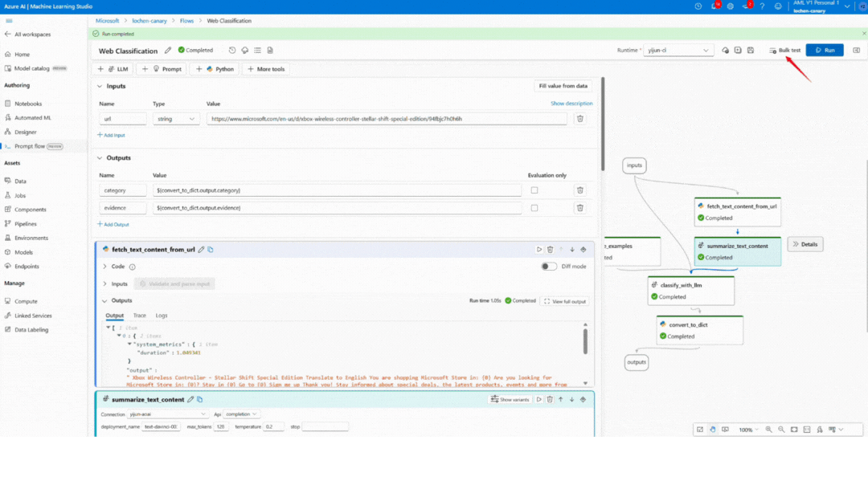Viewport: 868px width, 485px height.
Task: Collapse the Outputs section of the flow
Action: pos(100,158)
